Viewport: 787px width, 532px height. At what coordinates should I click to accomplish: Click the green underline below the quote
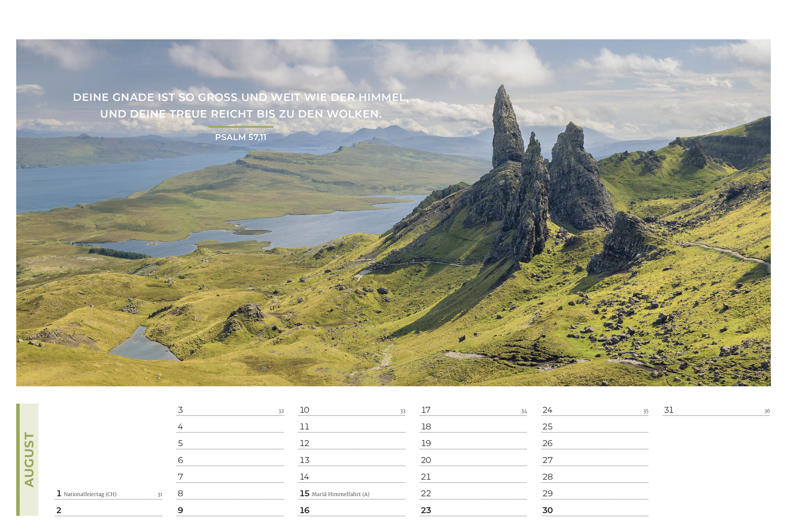tap(241, 127)
